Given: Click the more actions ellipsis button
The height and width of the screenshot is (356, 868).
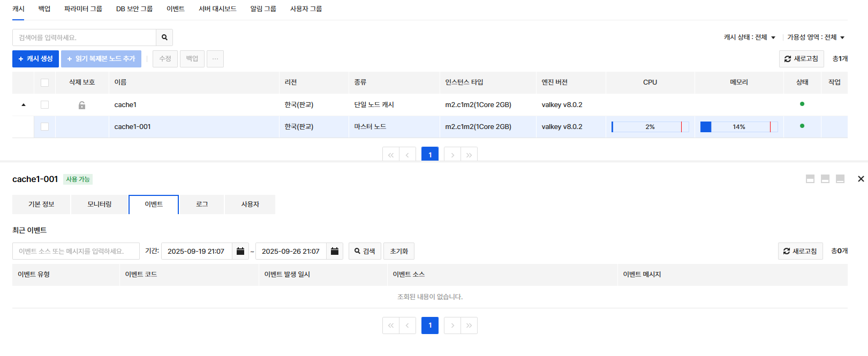Looking at the screenshot, I should tap(215, 59).
